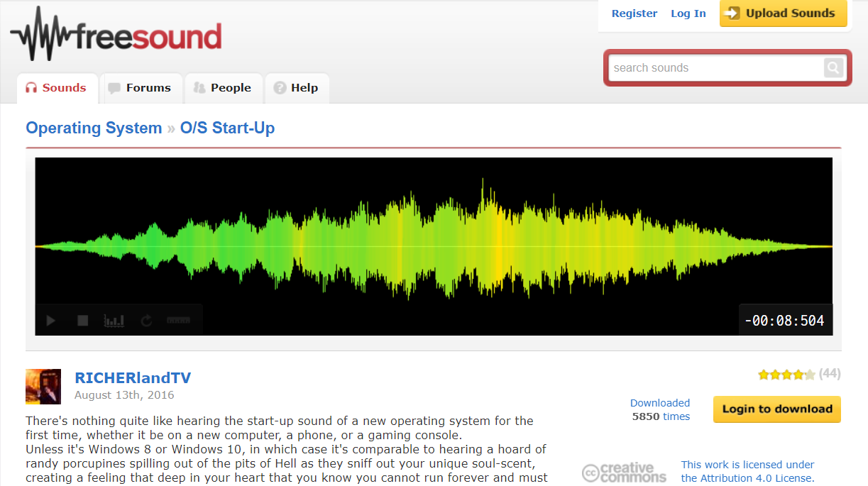This screenshot has width=868, height=486.
Task: Rate the sound with the star rating
Action: [786, 374]
